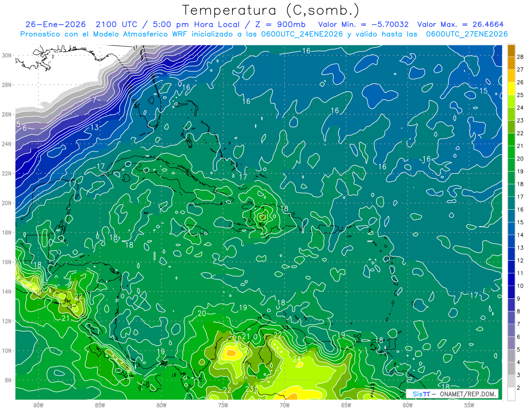Click the legend scale value "11"
The image size is (532, 411).
(x=520, y=273)
